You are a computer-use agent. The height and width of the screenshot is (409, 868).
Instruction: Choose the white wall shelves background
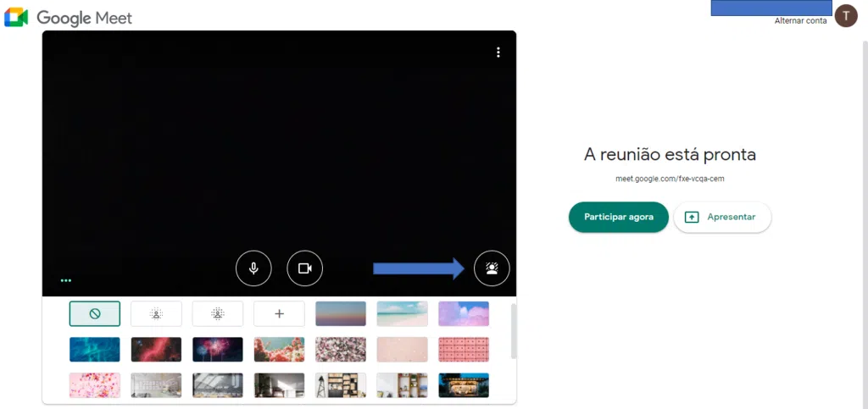(402, 385)
